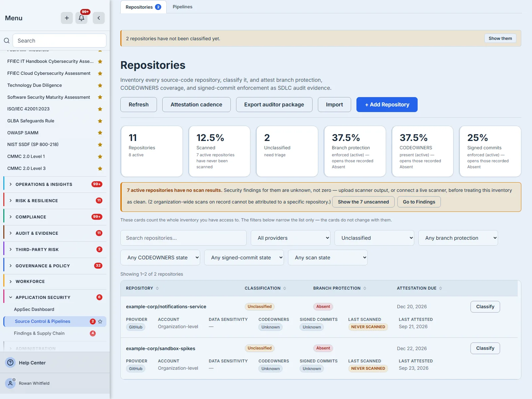Click Rowan Whitfield's user avatar
The width and height of the screenshot is (532, 399).
coord(11,383)
